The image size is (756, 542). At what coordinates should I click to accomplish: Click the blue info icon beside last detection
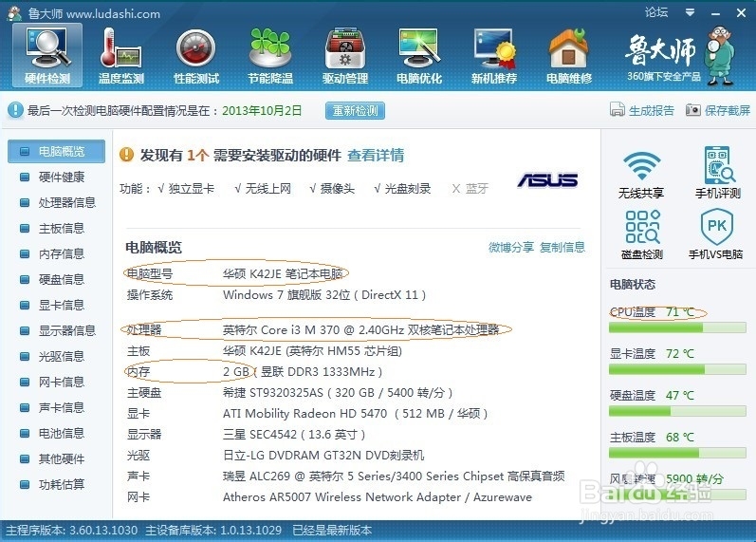click(15, 110)
